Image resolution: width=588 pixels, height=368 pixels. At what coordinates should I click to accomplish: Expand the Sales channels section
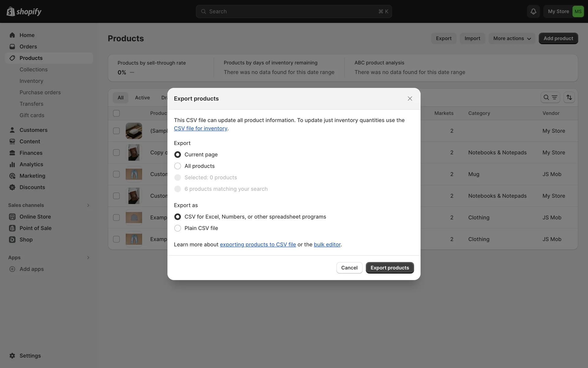click(88, 205)
